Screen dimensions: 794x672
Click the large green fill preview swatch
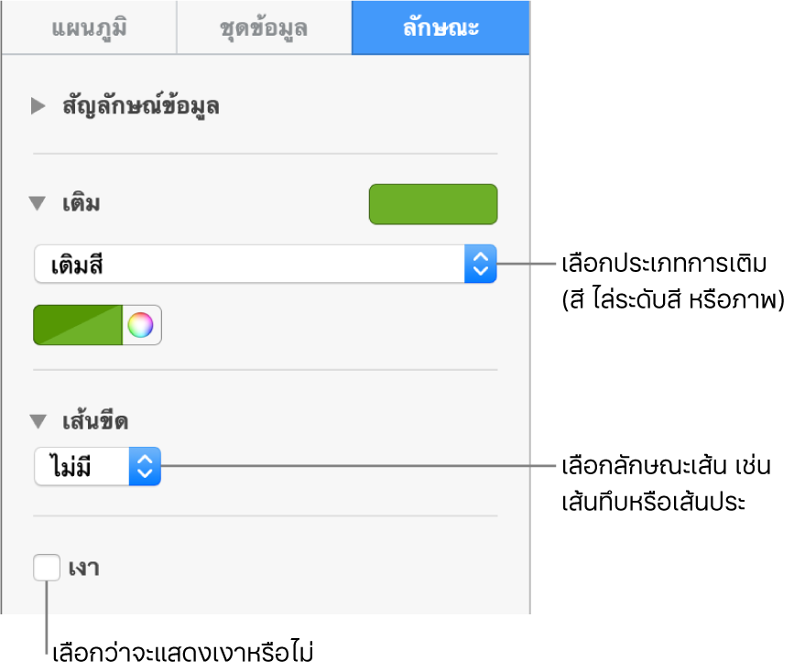click(x=432, y=204)
